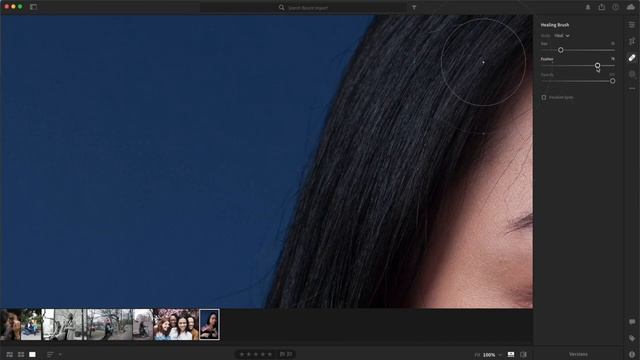Image resolution: width=640 pixels, height=360 pixels.
Task: Open the sort order list icon
Action: coord(50,354)
